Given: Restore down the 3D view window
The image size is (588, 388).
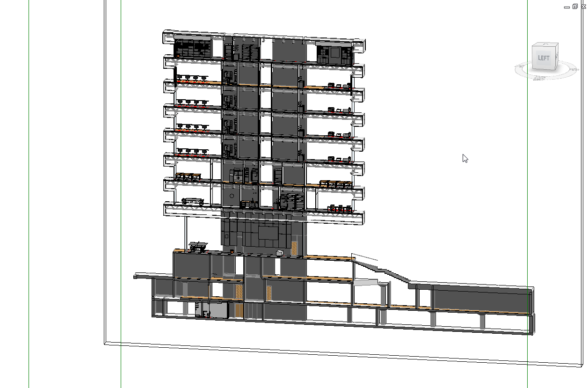Looking at the screenshot, I should tap(575, 7).
